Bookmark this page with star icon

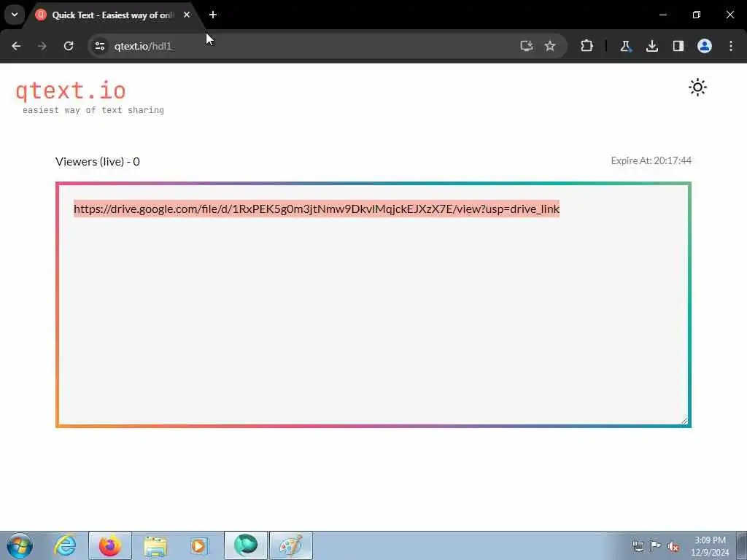[x=550, y=46]
